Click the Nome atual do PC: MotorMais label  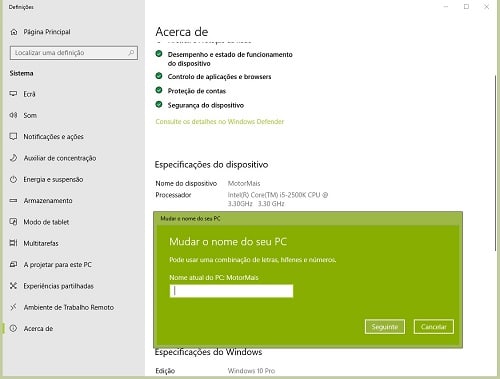click(x=214, y=277)
